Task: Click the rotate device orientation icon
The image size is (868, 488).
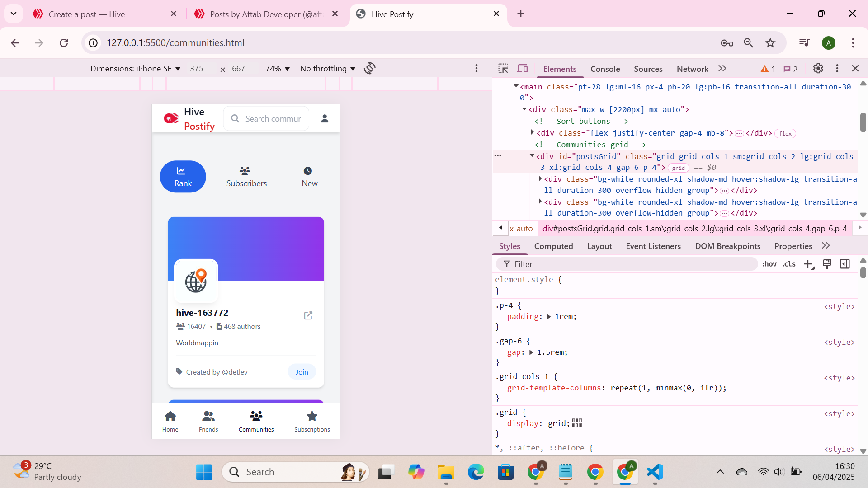Action: (370, 68)
